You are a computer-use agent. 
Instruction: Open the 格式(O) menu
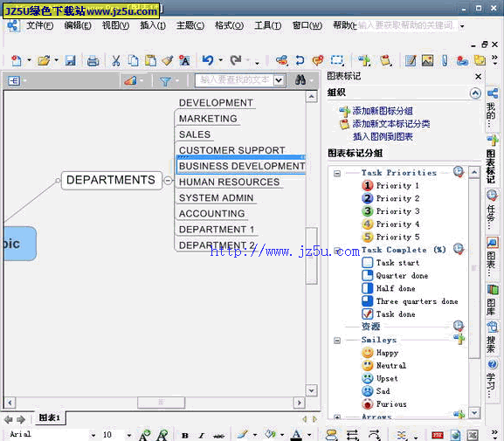(x=229, y=25)
